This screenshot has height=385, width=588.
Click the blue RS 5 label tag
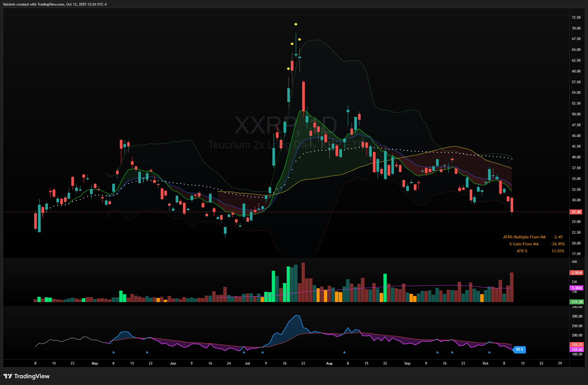tap(520, 349)
